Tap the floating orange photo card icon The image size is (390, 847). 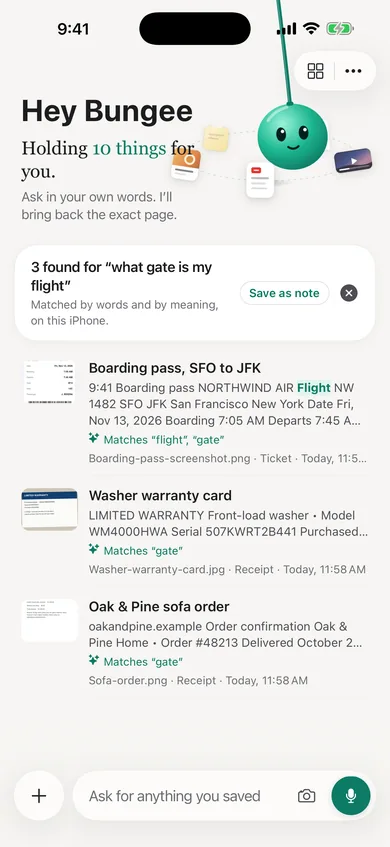pos(186,165)
